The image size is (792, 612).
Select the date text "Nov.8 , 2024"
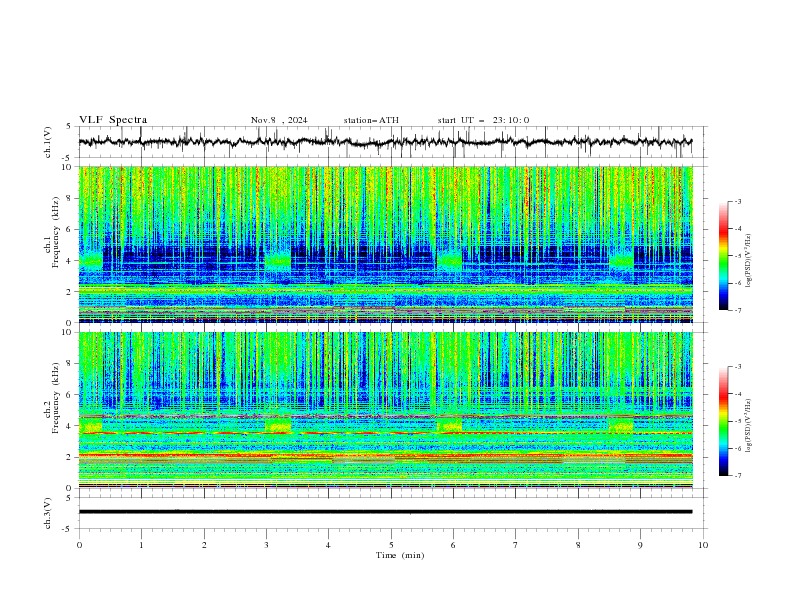coord(279,120)
